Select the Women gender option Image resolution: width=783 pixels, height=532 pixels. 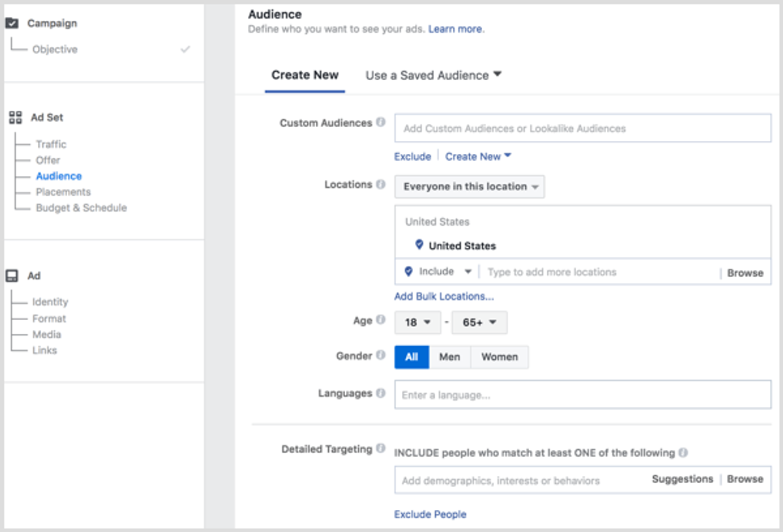[x=499, y=357]
